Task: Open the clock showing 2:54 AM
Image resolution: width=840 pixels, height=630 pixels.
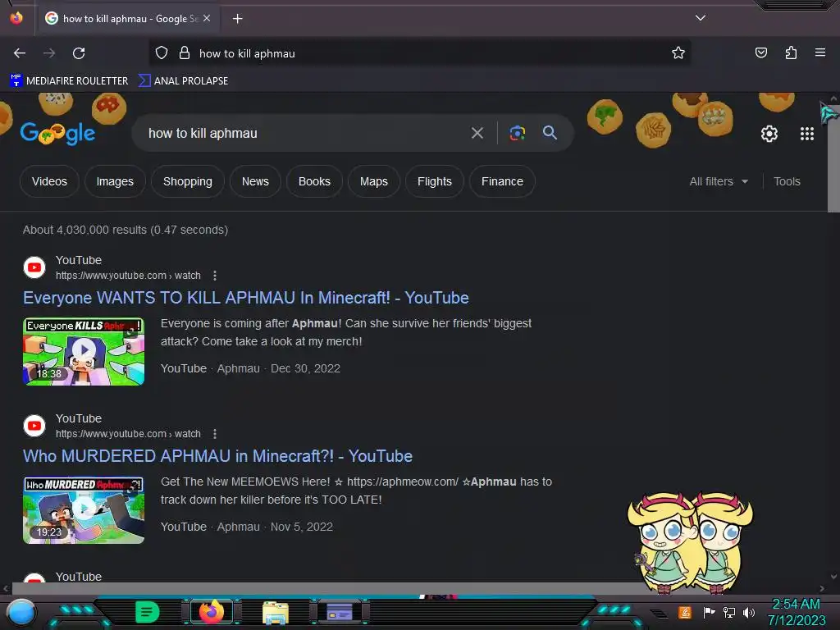Action: click(796, 612)
